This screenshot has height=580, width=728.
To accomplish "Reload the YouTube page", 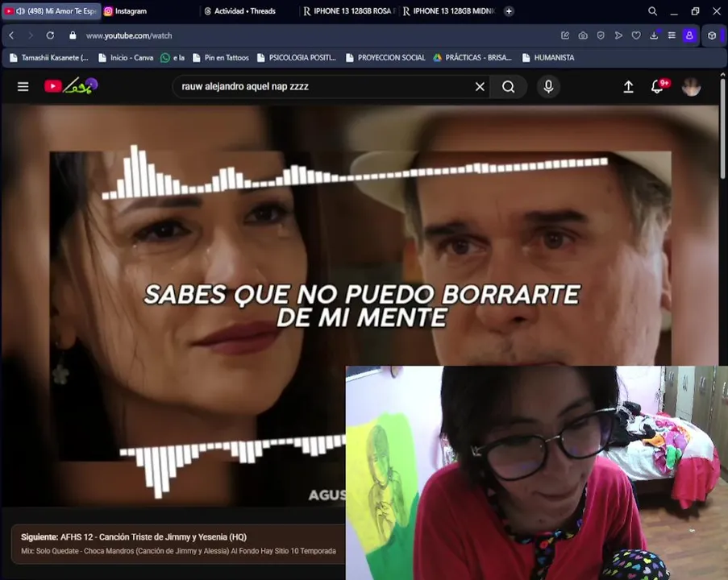I will (x=50, y=35).
